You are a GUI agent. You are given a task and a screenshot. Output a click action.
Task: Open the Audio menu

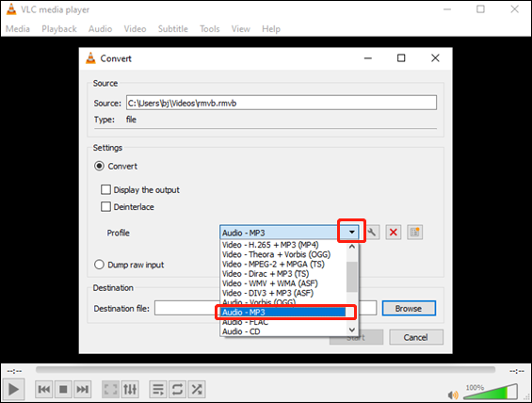(x=100, y=29)
